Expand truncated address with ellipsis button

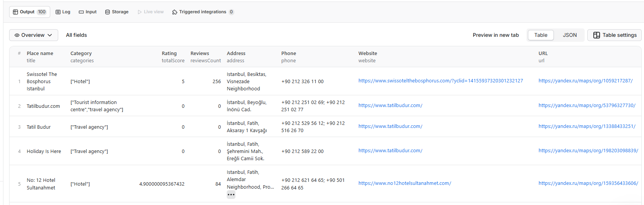231,195
